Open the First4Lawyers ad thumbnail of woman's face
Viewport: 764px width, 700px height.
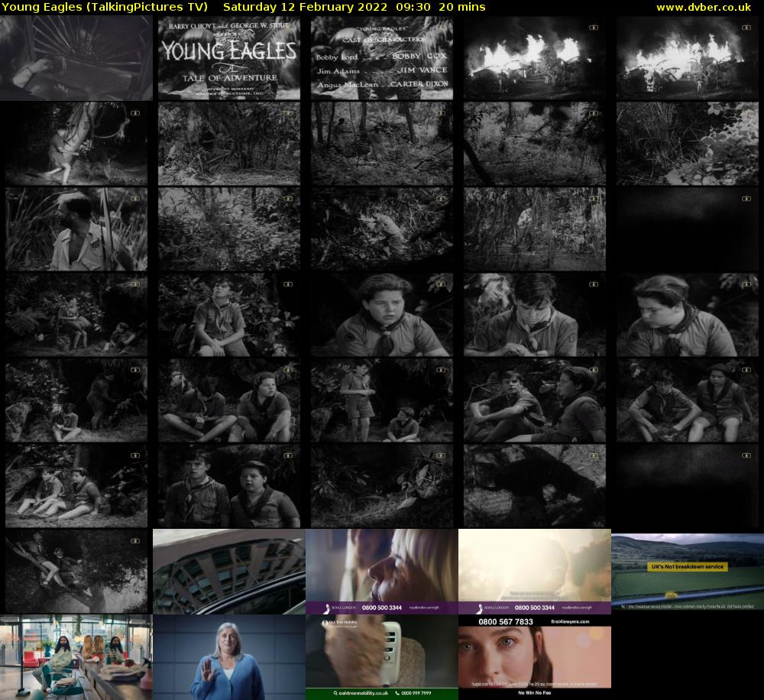click(535, 657)
